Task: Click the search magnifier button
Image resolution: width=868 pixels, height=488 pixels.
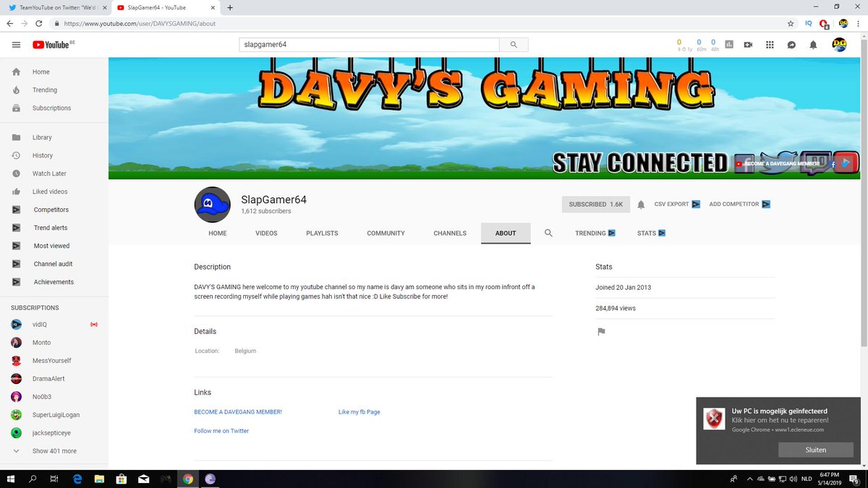Action: (514, 45)
